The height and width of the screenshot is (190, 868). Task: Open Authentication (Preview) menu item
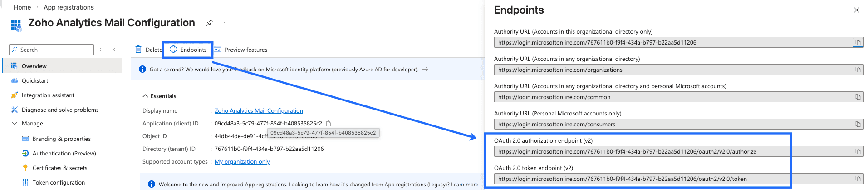64,153
